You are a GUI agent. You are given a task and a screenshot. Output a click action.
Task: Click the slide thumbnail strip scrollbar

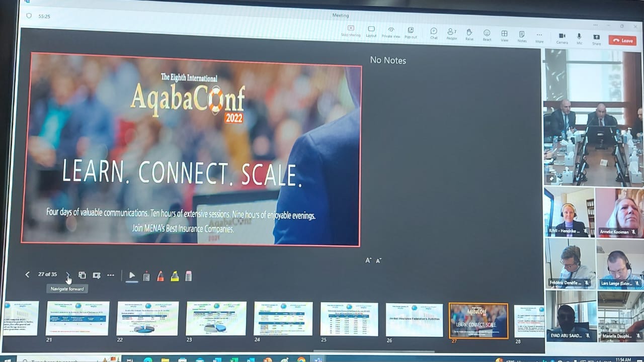pos(373,351)
